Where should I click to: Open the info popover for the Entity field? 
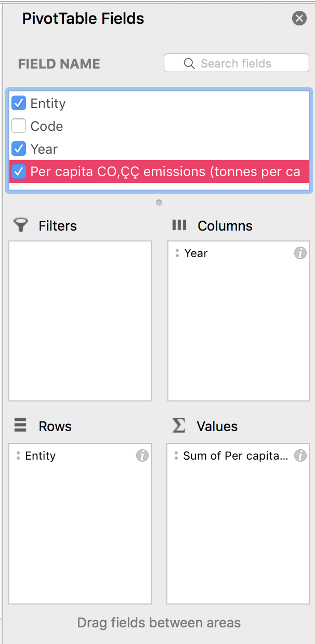coord(141,455)
